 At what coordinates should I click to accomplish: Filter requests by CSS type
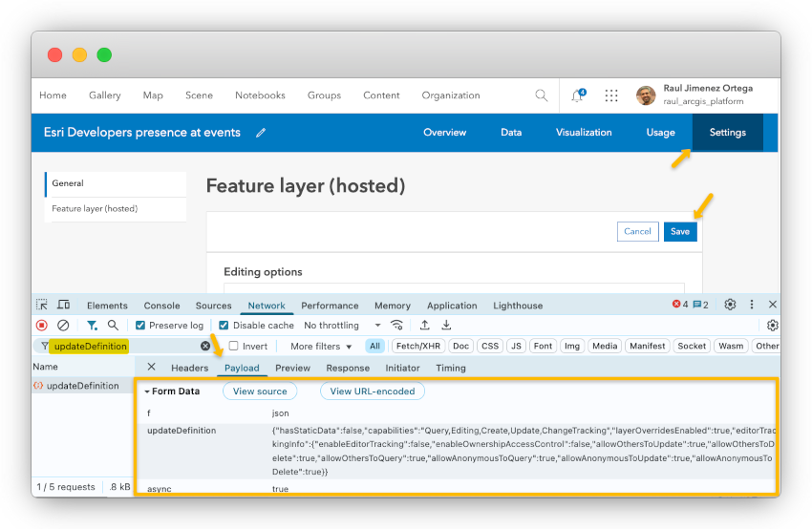(490, 346)
